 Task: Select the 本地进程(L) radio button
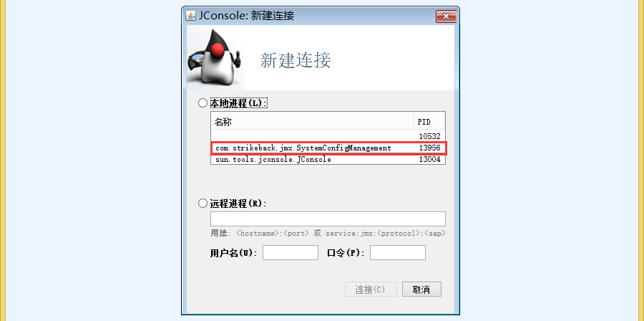[203, 103]
